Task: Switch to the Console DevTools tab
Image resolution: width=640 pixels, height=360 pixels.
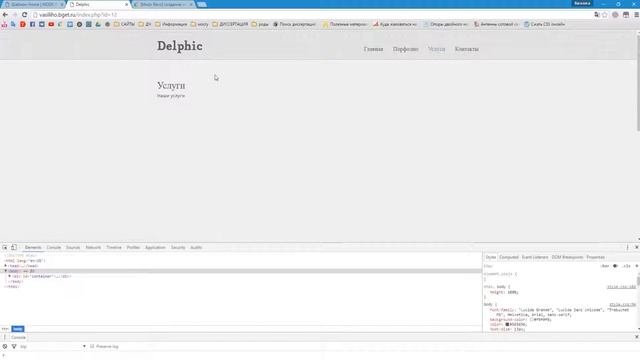Action: tap(53, 247)
